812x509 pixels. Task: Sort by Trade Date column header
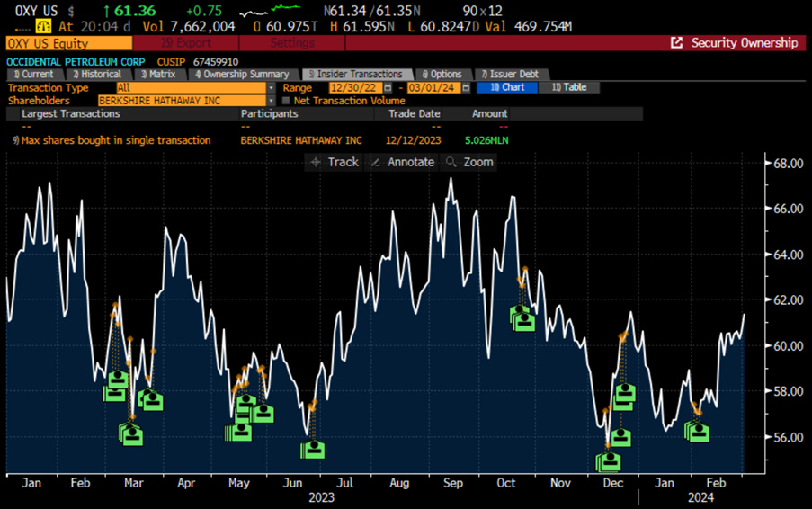[415, 113]
